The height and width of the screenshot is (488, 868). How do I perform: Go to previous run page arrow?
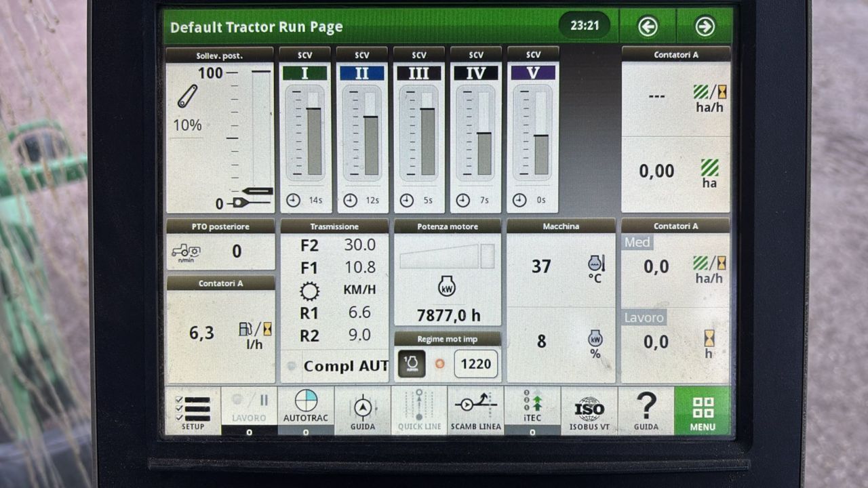[648, 26]
